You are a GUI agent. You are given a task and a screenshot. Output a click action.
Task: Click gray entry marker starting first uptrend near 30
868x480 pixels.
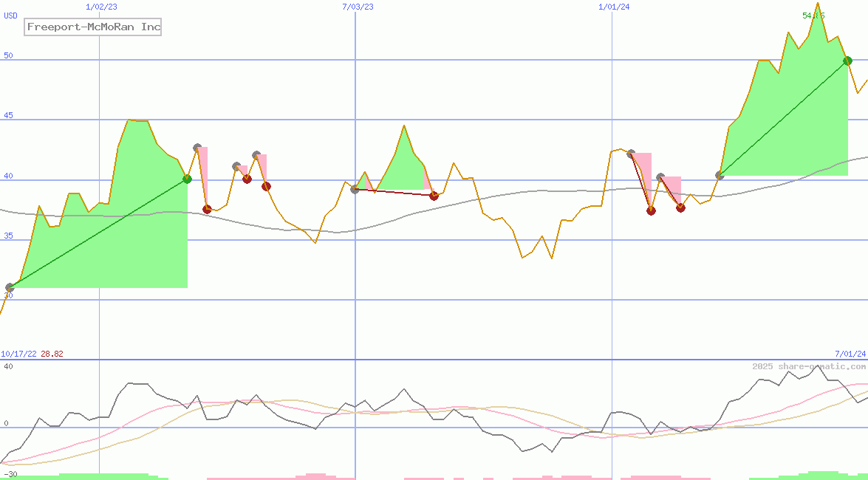tap(10, 287)
